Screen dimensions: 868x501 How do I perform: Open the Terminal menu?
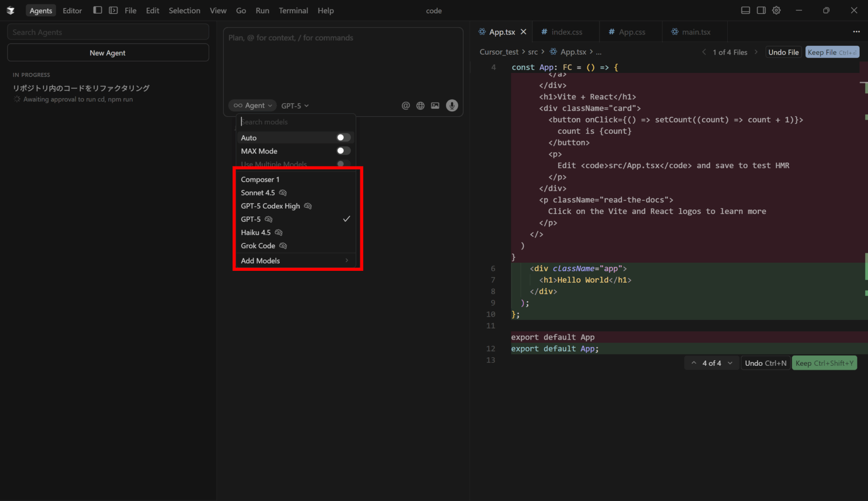click(293, 11)
